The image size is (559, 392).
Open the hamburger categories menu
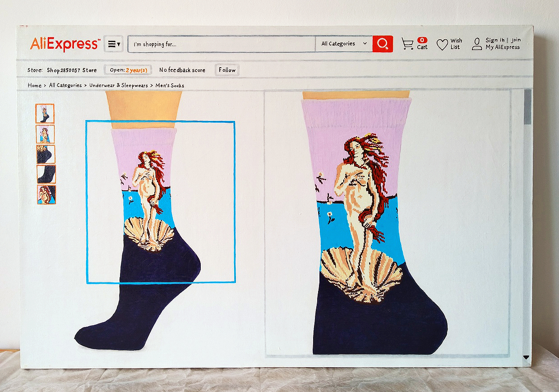click(113, 44)
